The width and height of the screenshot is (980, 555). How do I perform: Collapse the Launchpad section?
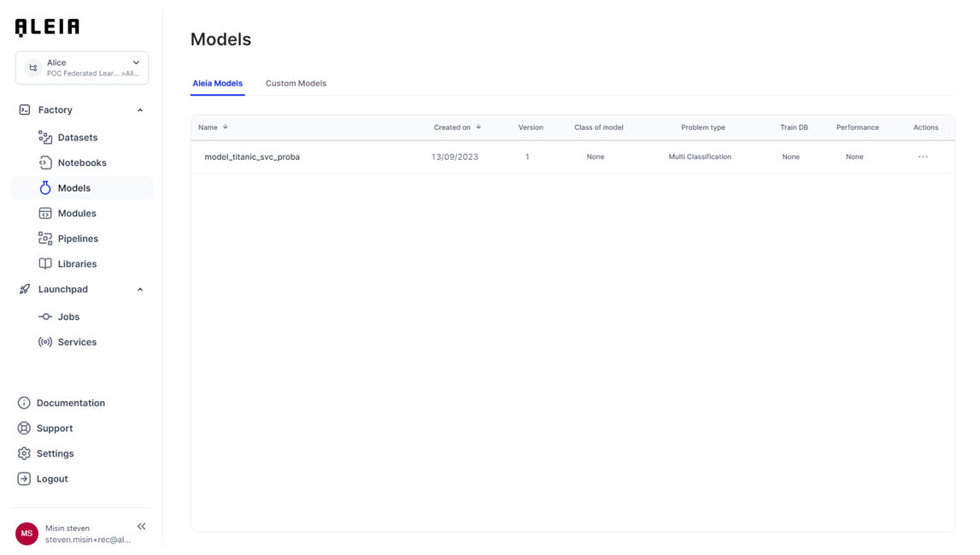click(140, 290)
